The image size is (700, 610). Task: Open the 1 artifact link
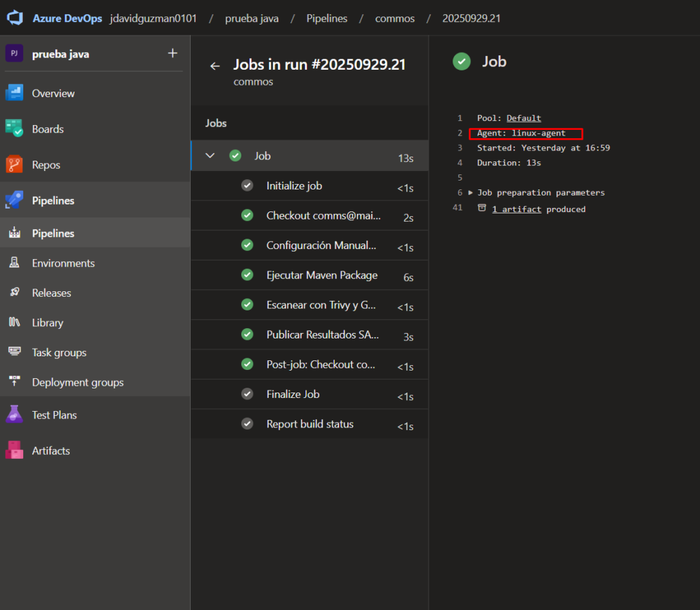point(516,209)
